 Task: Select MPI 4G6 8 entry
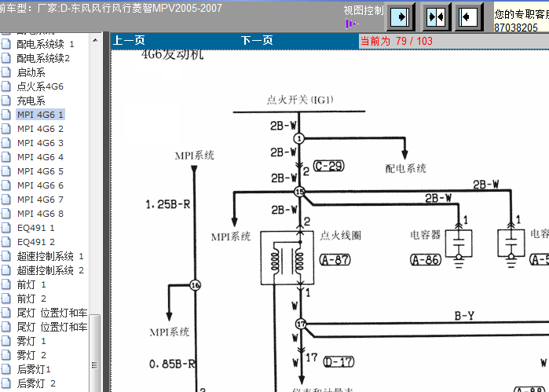click(40, 214)
